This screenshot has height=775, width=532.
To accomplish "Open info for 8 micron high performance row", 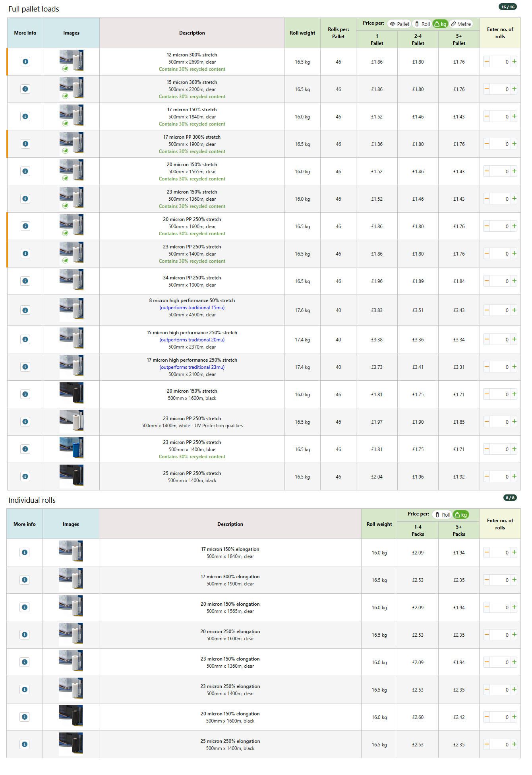I will [25, 310].
